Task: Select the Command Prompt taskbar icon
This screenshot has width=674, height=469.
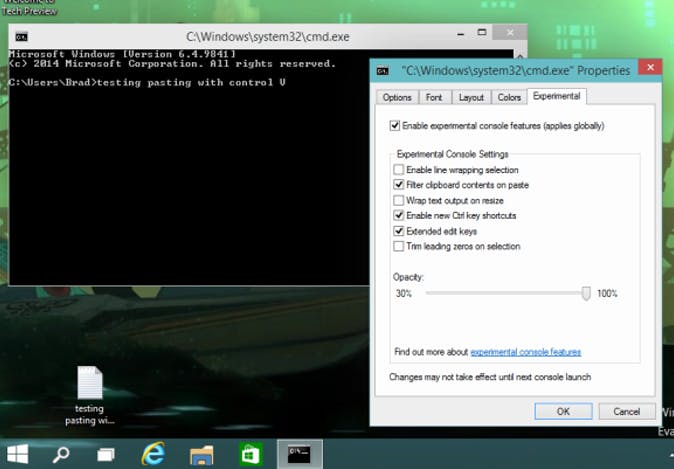Action: [x=300, y=454]
